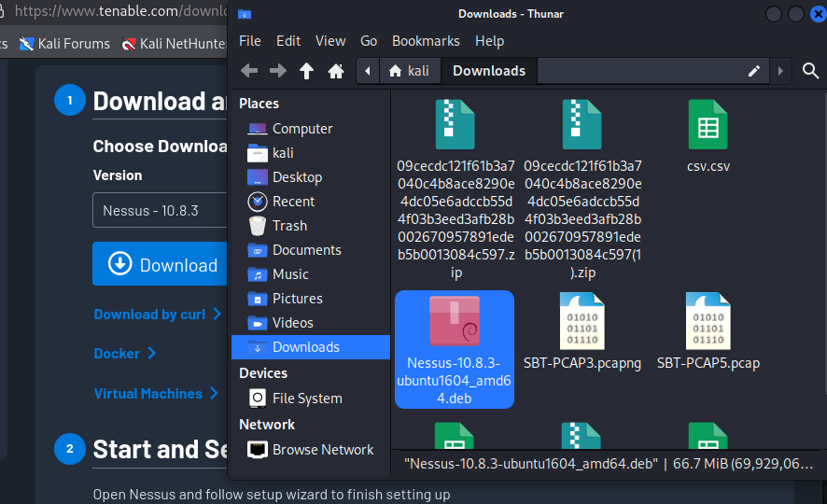The image size is (827, 504).
Task: Click the Devices sidebar heading
Action: pos(263,373)
